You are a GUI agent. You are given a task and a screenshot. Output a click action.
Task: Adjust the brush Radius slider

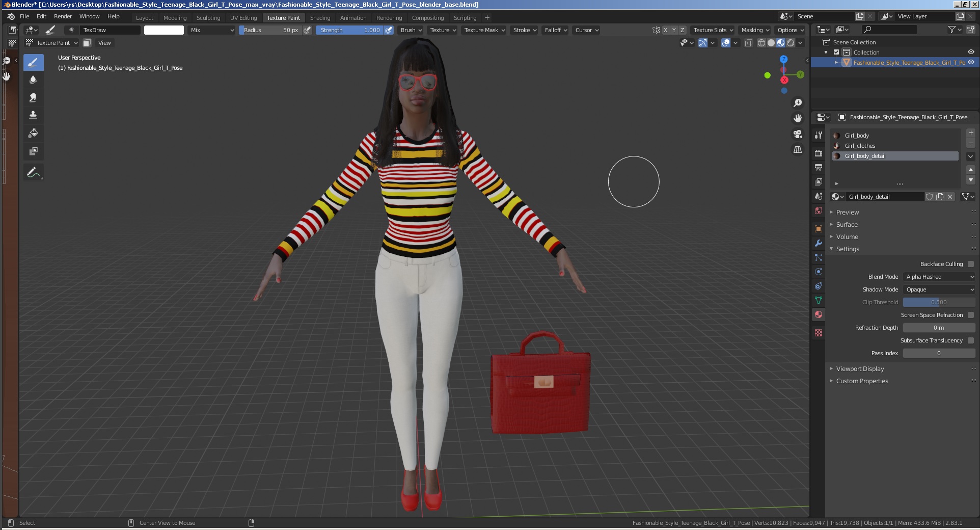(271, 30)
